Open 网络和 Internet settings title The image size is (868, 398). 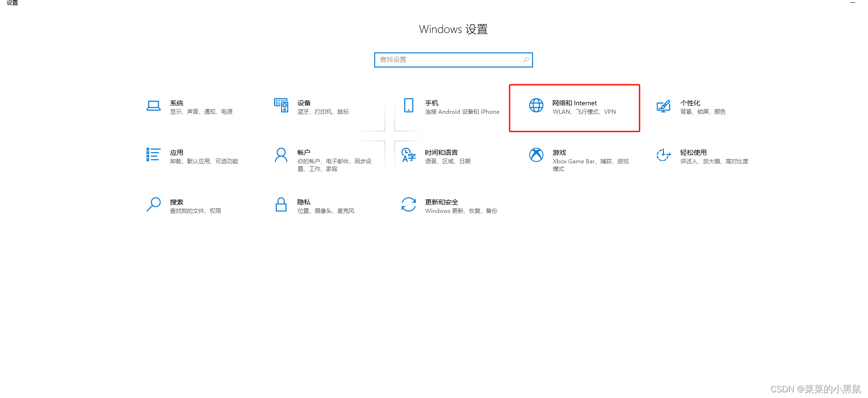[575, 103]
